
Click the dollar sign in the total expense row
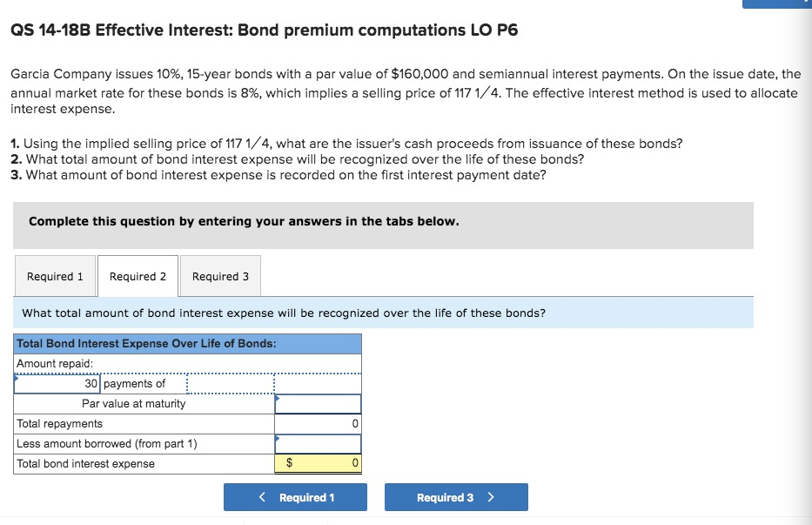289,464
